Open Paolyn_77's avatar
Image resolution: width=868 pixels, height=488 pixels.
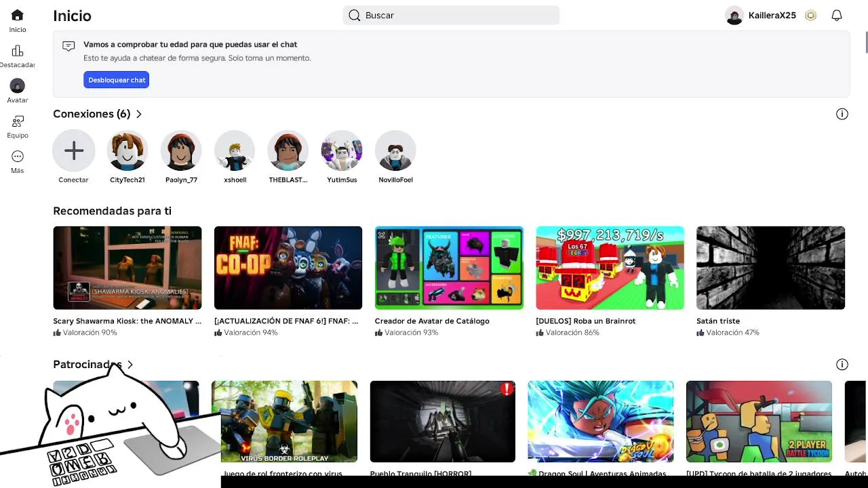(x=181, y=150)
